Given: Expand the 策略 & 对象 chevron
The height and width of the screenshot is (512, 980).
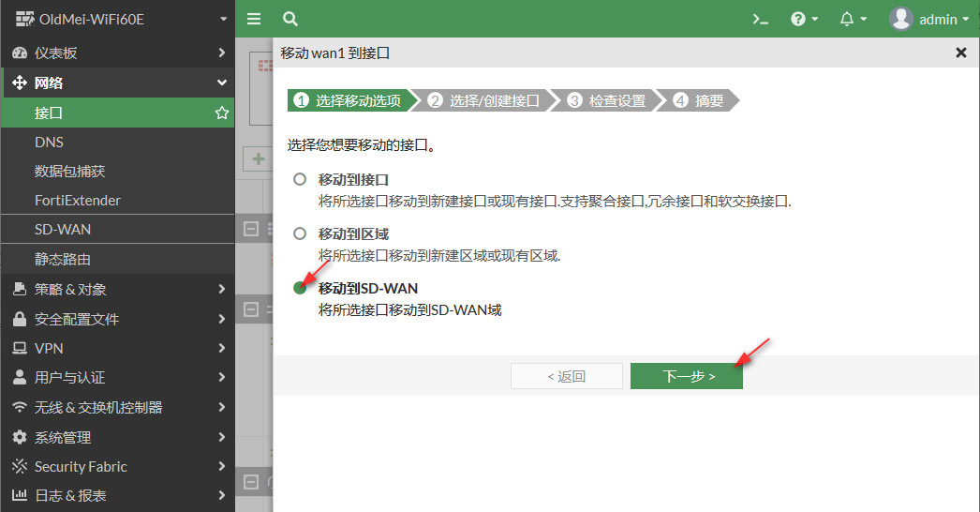Looking at the screenshot, I should 221,289.
